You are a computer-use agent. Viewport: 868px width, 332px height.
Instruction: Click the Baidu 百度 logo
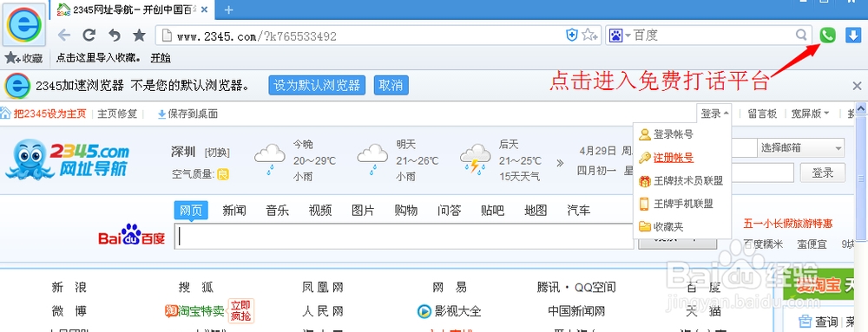(132, 235)
